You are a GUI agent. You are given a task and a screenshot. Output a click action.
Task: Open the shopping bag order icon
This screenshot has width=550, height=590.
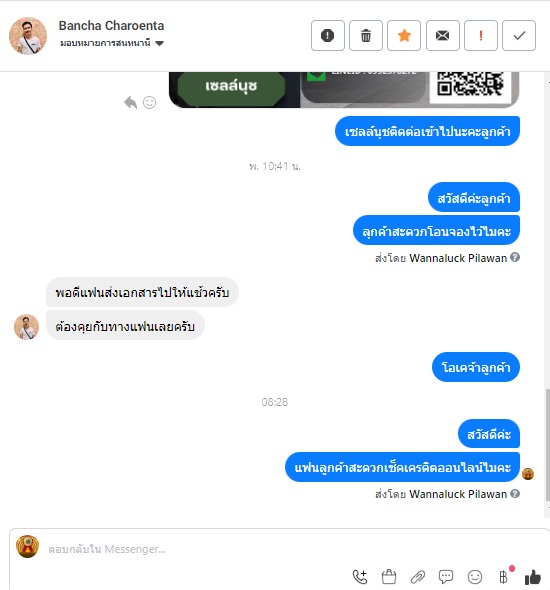[389, 576]
